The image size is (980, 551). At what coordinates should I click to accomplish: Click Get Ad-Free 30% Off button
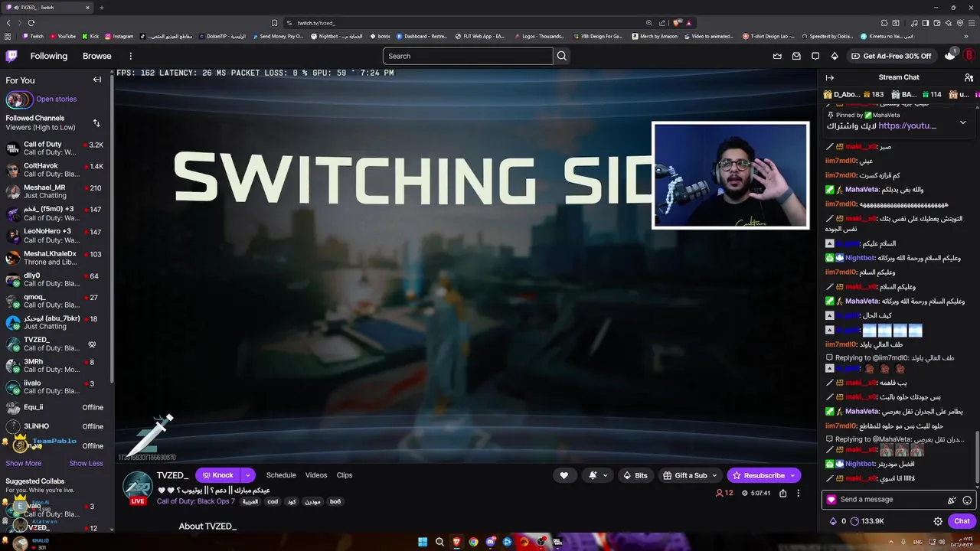(891, 56)
